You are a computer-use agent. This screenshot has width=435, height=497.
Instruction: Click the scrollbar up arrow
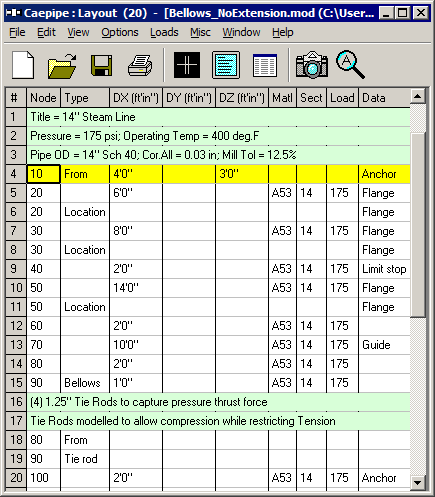pos(417,97)
